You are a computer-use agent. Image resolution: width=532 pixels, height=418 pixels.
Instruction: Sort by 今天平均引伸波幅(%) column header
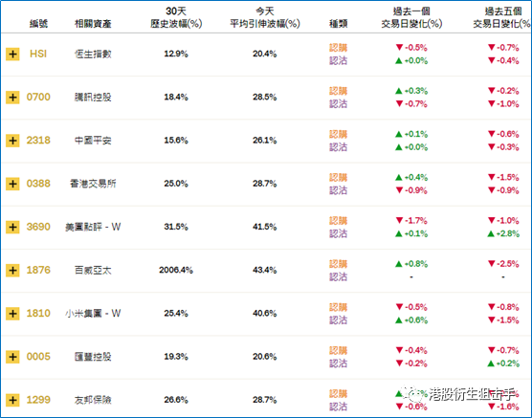pos(265,17)
